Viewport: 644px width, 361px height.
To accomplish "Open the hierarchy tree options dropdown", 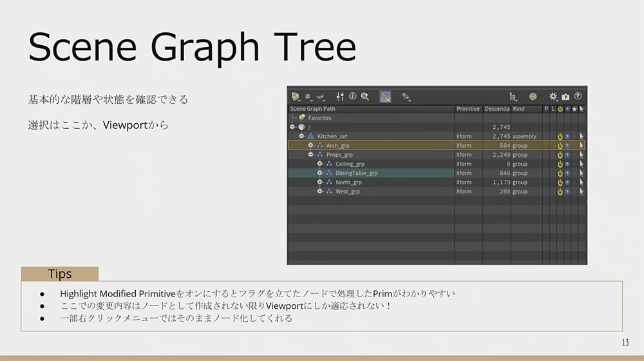I will 513,97.
